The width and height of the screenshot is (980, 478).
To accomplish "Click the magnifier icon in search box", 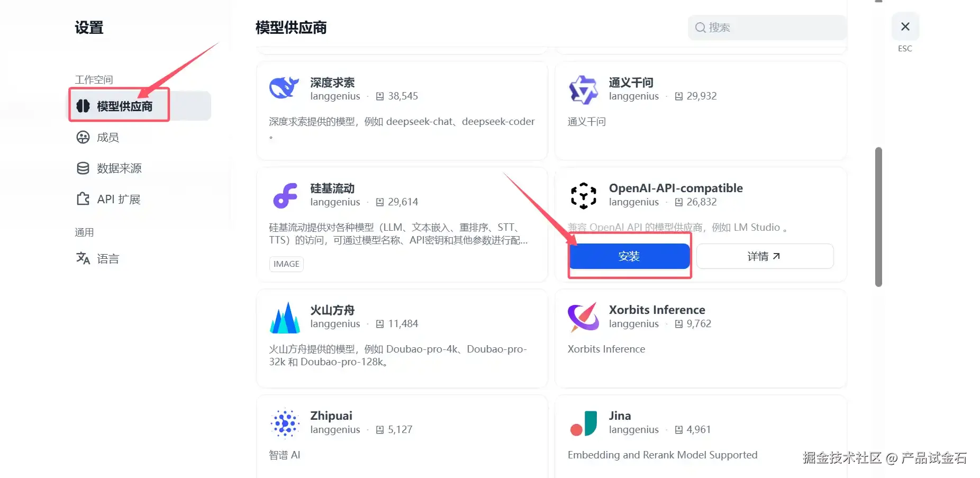I will pos(700,28).
